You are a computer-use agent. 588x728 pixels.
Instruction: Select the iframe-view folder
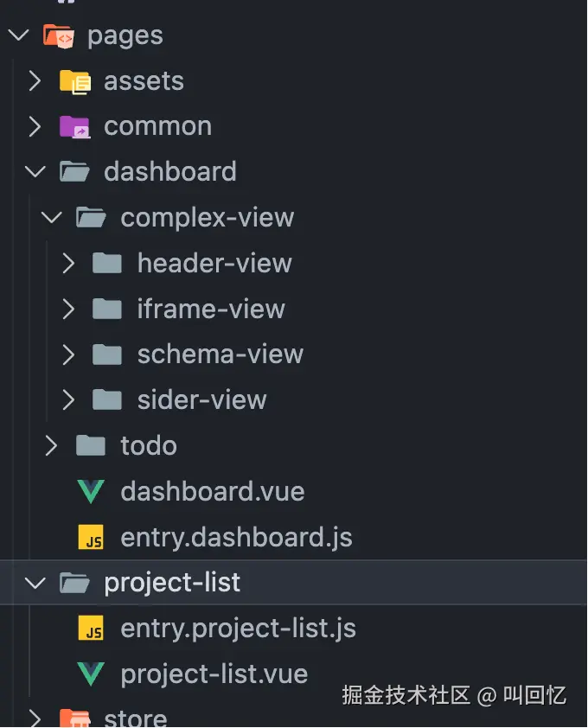[211, 309]
